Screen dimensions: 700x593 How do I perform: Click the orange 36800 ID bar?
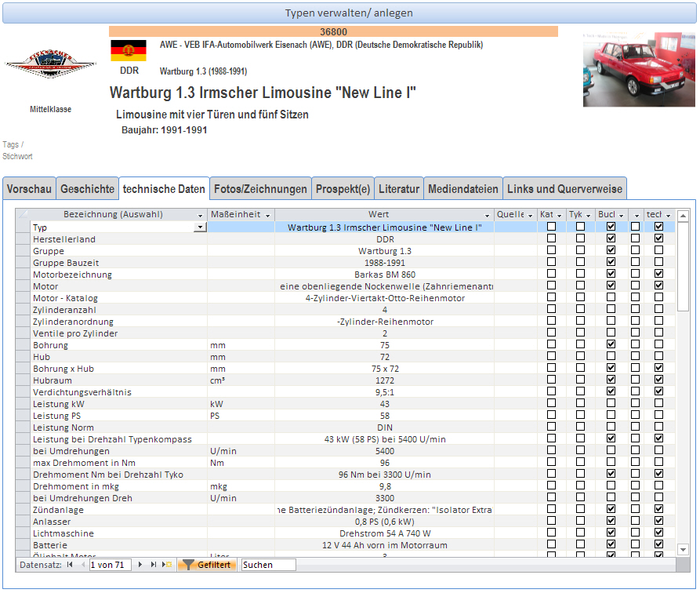pyautogui.click(x=333, y=31)
